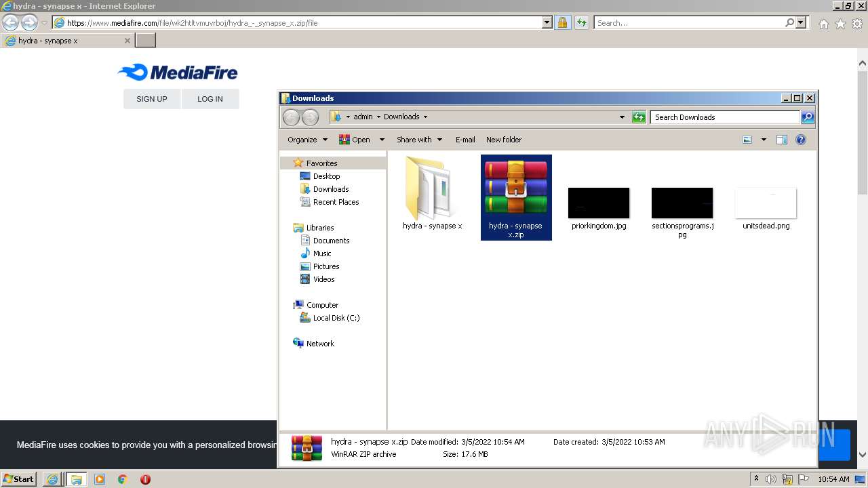The image size is (868, 488).
Task: Open IE Favorites star icon
Action: pos(840,24)
